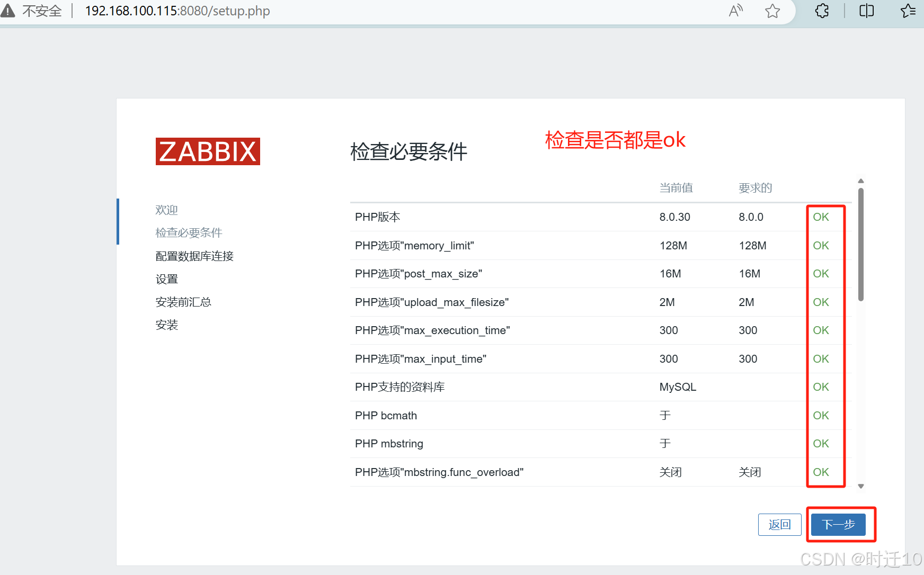Click OK status in PHP支持的资料库 row

(x=821, y=387)
